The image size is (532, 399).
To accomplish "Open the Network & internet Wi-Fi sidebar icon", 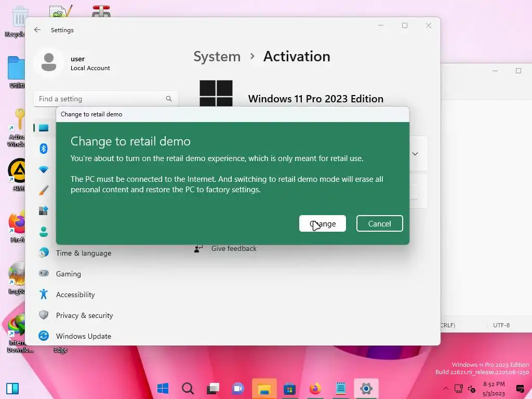I will [x=44, y=169].
